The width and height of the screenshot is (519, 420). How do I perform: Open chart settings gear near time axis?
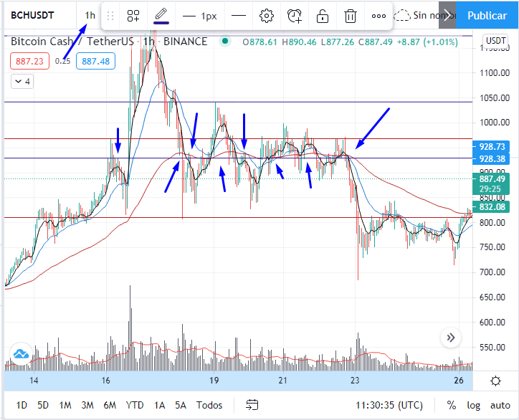pos(495,381)
